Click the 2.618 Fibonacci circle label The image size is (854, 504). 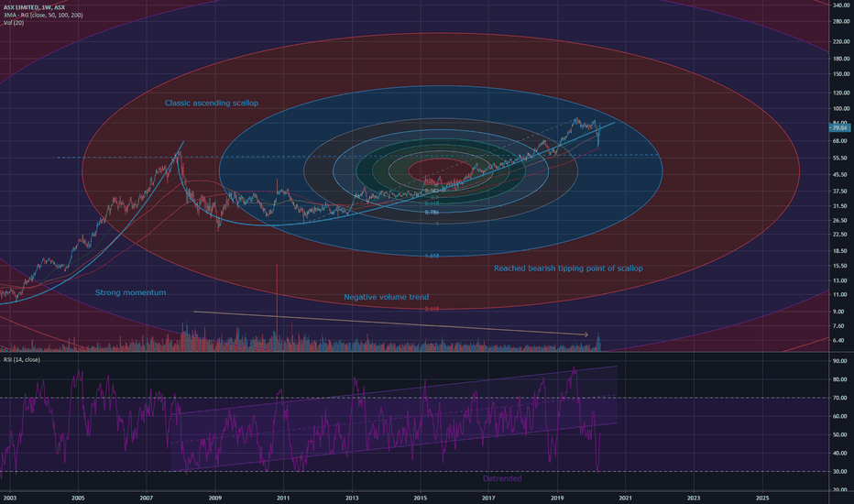click(x=432, y=309)
